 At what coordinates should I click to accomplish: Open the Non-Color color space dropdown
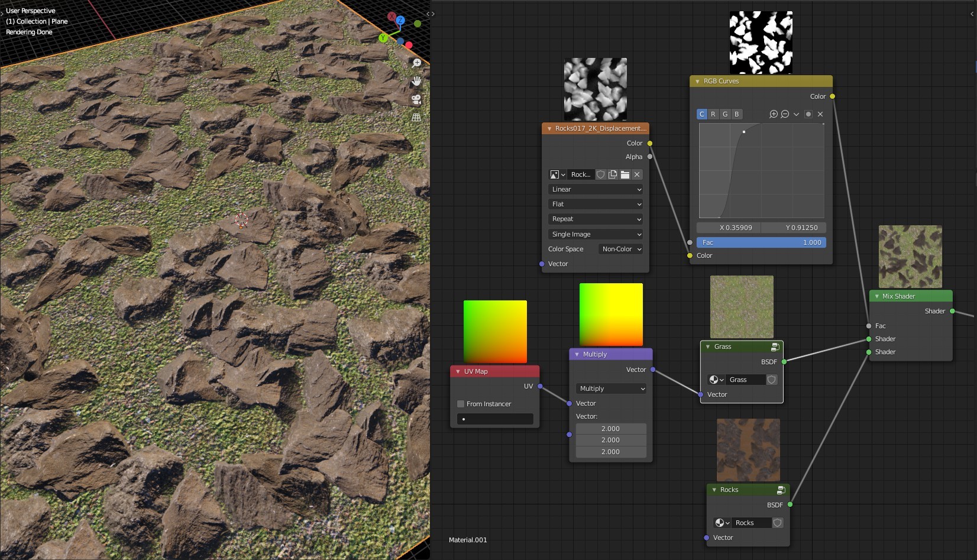click(x=621, y=249)
